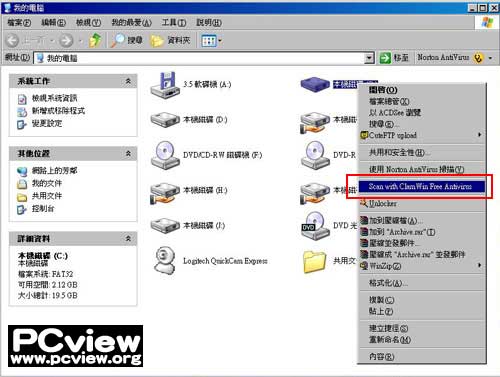This screenshot has height=377, width=500.
Task: Open the Search magnifier toolbar button
Action: coord(127,41)
